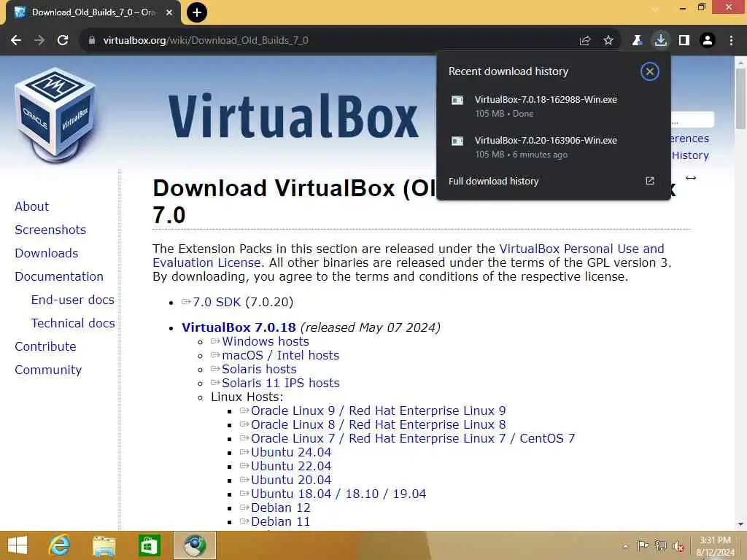Go back to the previous page

(x=16, y=41)
